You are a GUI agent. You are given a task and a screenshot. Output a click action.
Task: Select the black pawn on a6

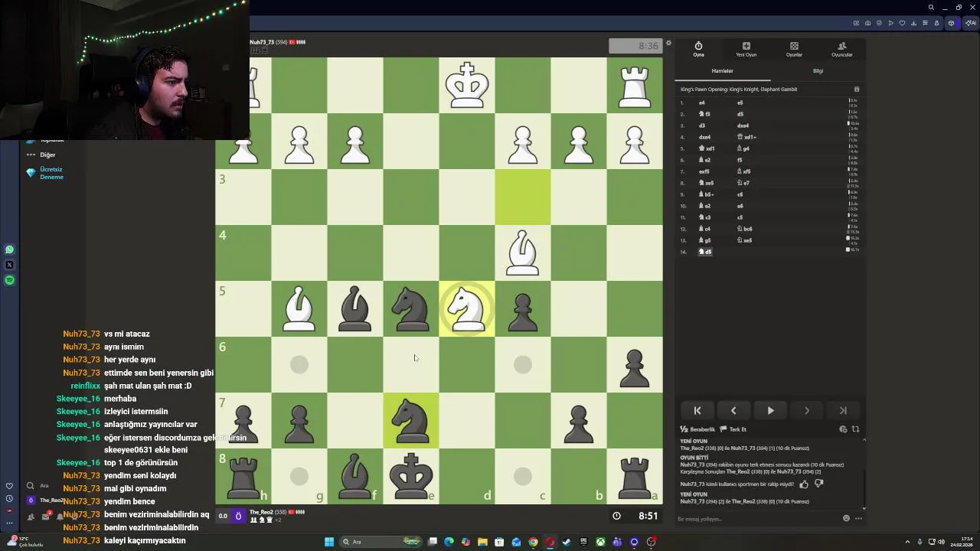(635, 364)
